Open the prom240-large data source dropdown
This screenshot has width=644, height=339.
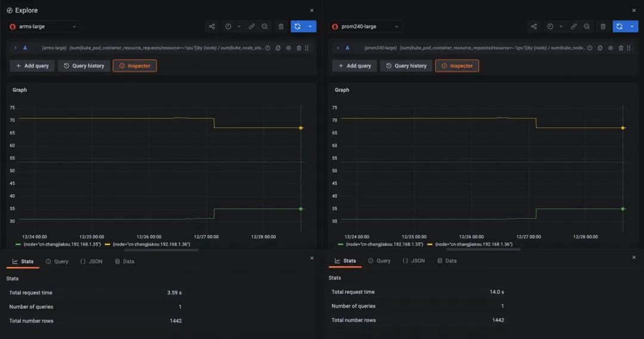[x=366, y=27]
